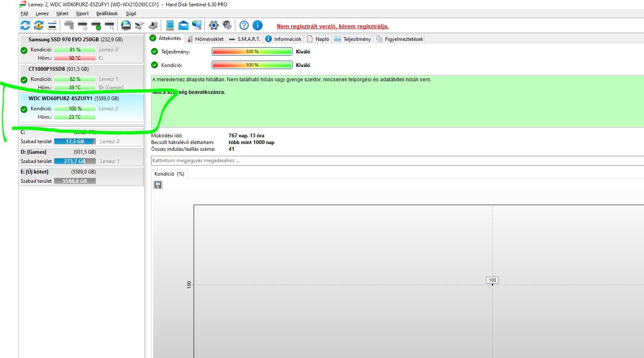Click the speaker sound icon in toolbar

click(x=227, y=25)
